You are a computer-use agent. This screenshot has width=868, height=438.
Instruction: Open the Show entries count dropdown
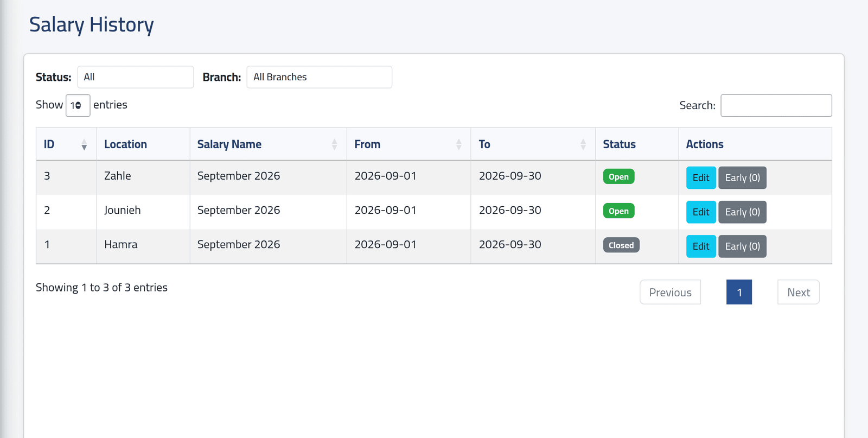78,105
